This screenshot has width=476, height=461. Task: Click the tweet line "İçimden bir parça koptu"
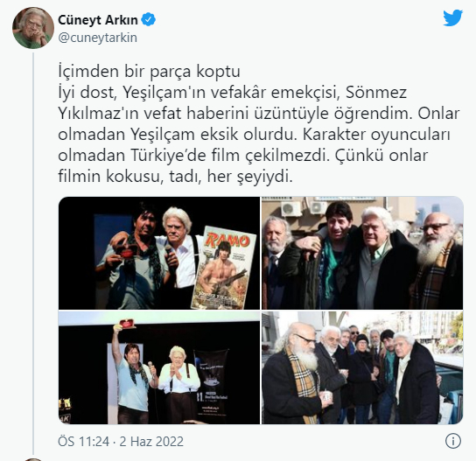(149, 72)
